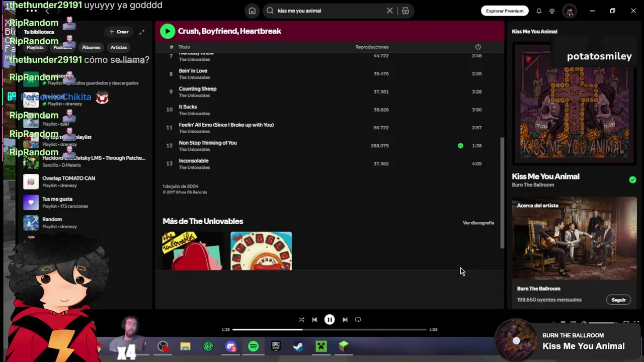Open Minecraft creeper icon in taskbar
This screenshot has width=644, height=362.
321,346
